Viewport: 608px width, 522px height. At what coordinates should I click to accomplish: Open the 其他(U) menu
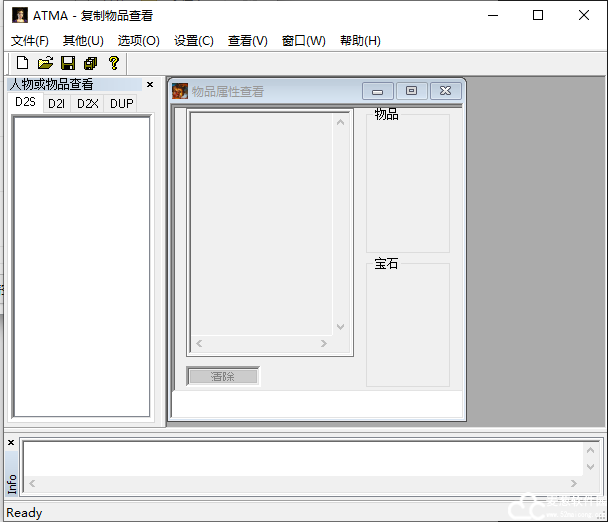(83, 41)
